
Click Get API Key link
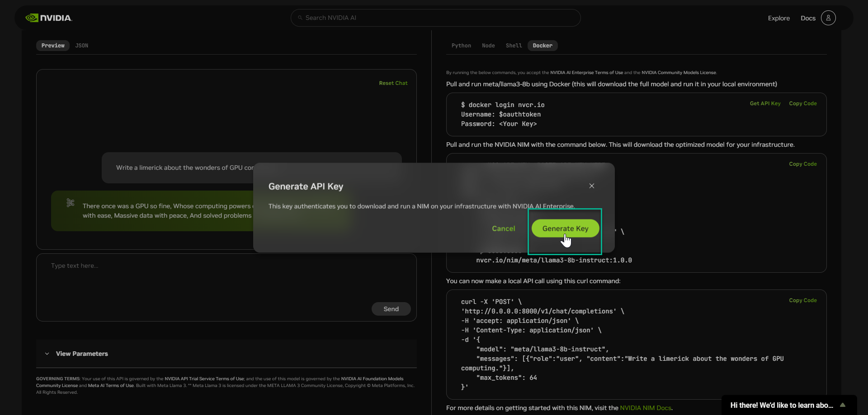click(765, 103)
